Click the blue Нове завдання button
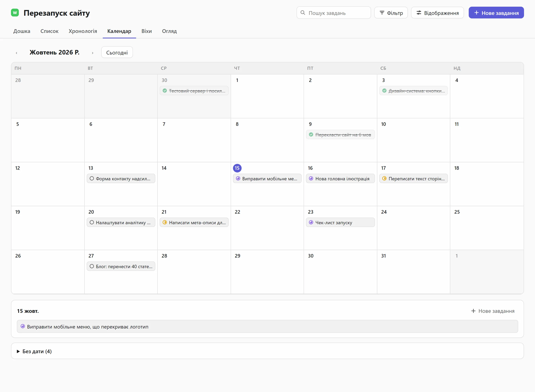The width and height of the screenshot is (535, 392). [496, 13]
